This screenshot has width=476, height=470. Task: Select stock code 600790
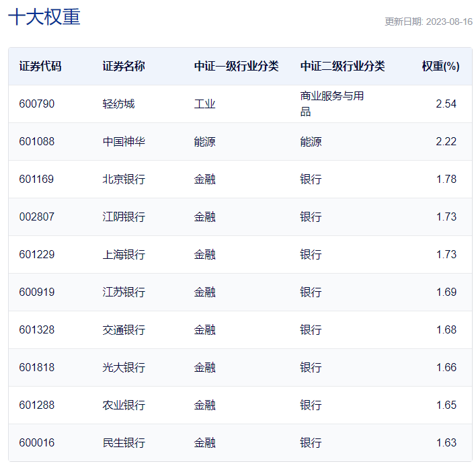coord(37,104)
